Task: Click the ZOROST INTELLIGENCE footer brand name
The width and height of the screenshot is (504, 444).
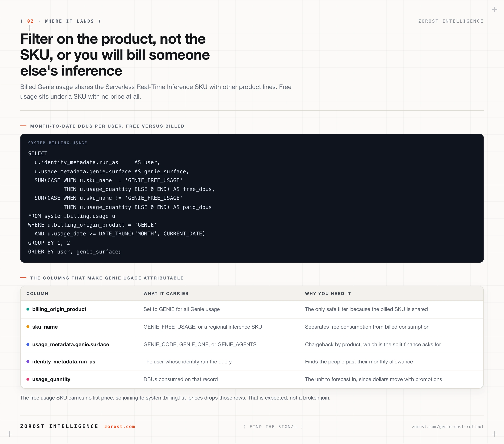Action: [59, 427]
